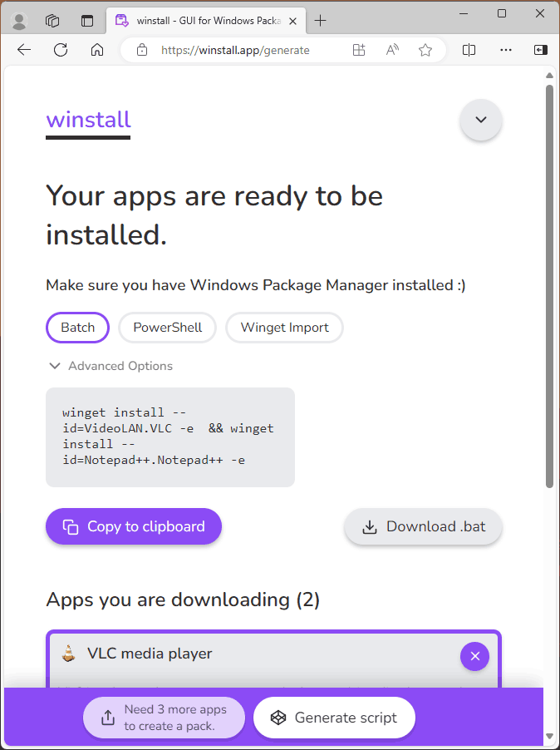
Task: Click the Generate script button
Action: 334,718
